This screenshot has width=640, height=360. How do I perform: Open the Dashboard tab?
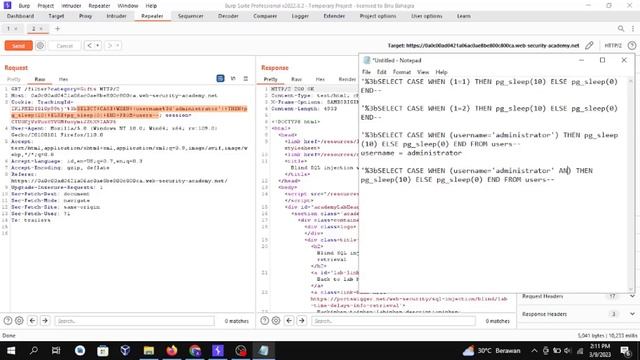20,16
